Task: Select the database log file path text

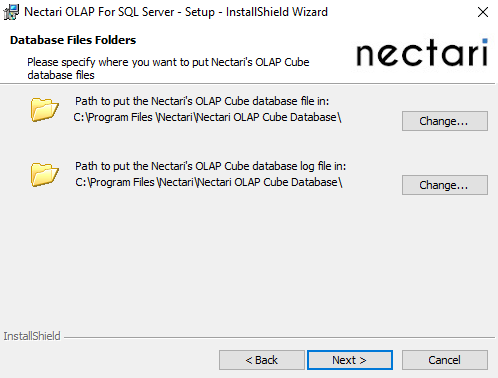Action: pyautogui.click(x=209, y=182)
